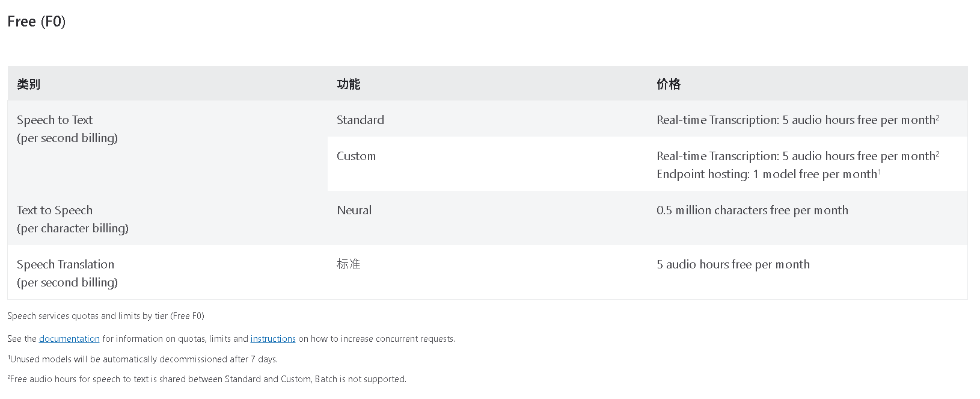
Task: Click footnote about free audio hours shared
Action: point(207,379)
